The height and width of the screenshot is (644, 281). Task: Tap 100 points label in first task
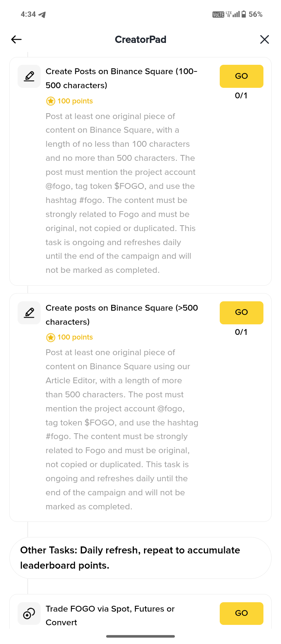[x=75, y=101]
